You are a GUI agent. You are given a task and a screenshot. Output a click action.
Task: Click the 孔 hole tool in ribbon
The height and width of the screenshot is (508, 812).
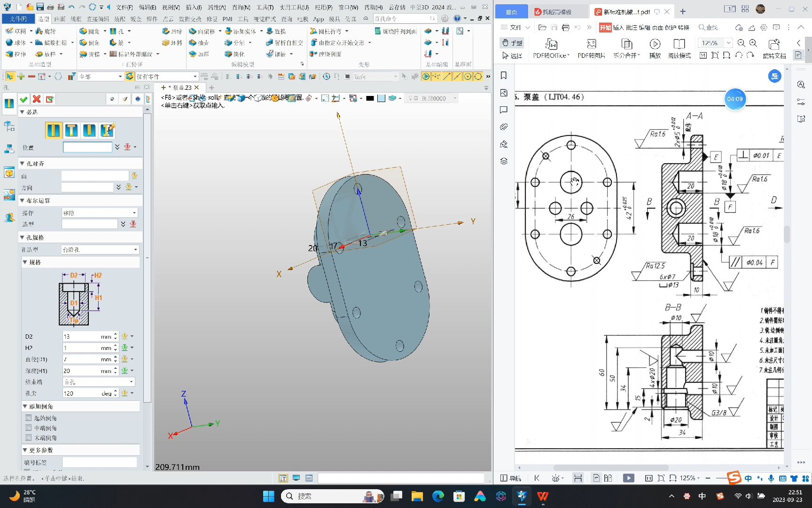pyautogui.click(x=117, y=31)
